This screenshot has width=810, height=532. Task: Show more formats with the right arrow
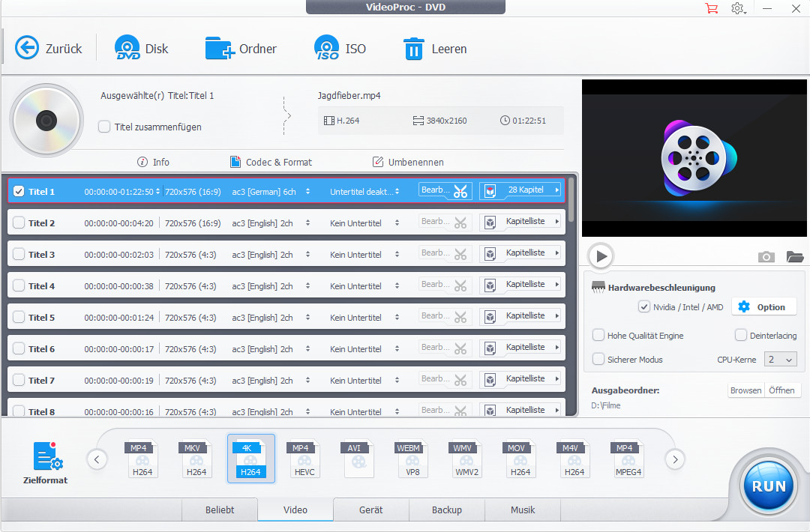tap(675, 459)
